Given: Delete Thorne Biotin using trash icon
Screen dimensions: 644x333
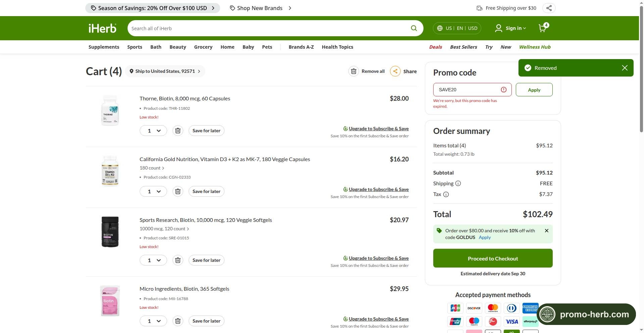Looking at the screenshot, I should pyautogui.click(x=178, y=131).
